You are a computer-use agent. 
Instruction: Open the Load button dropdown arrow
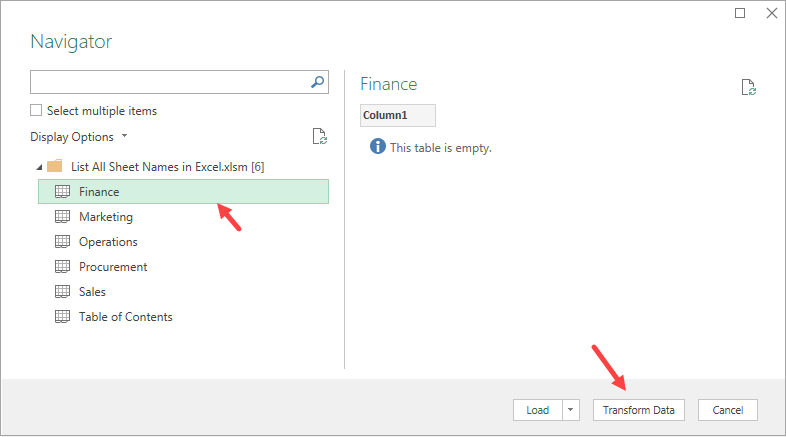[570, 410]
